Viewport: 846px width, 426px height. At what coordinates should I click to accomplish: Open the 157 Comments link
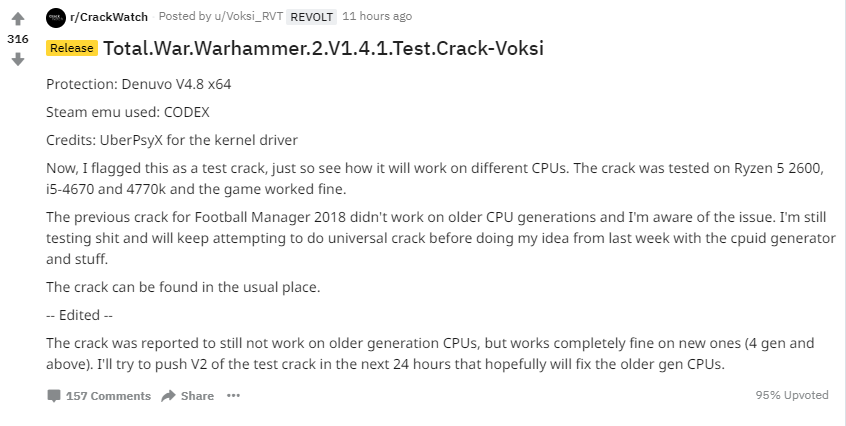tap(108, 396)
